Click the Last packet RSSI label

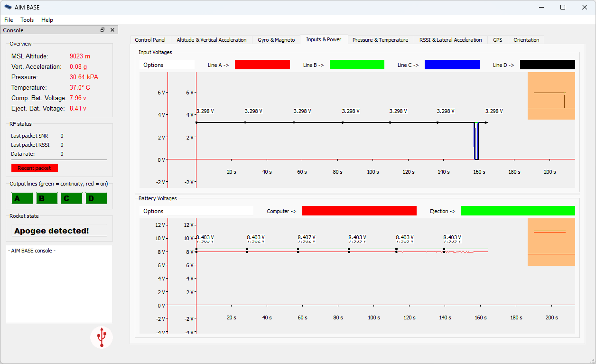click(30, 145)
